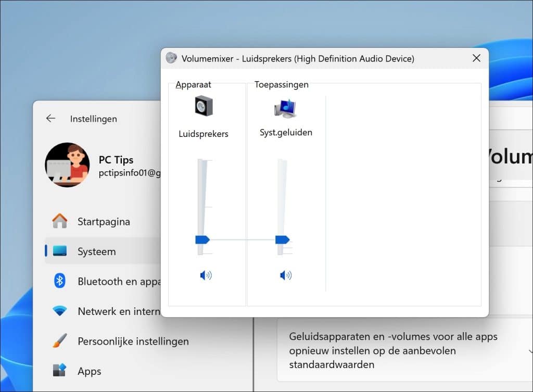Click the Startpagina house icon
Viewport: 533px width, 392px height.
click(60, 221)
